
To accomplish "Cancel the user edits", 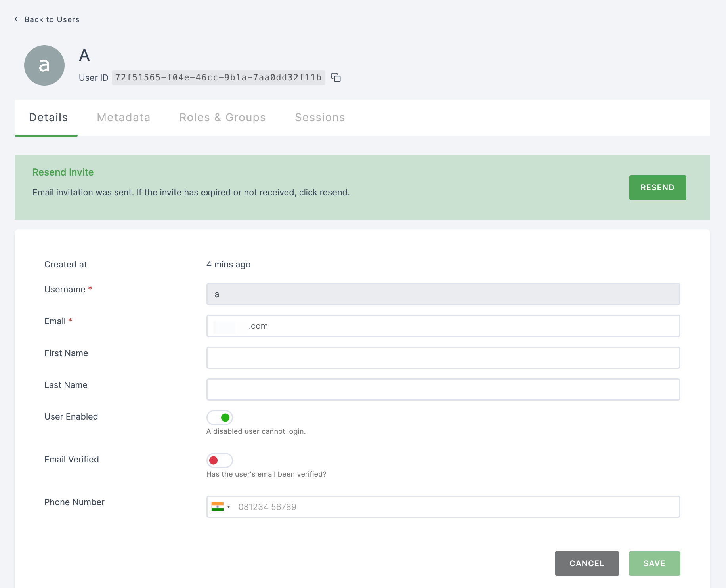I will 587,563.
